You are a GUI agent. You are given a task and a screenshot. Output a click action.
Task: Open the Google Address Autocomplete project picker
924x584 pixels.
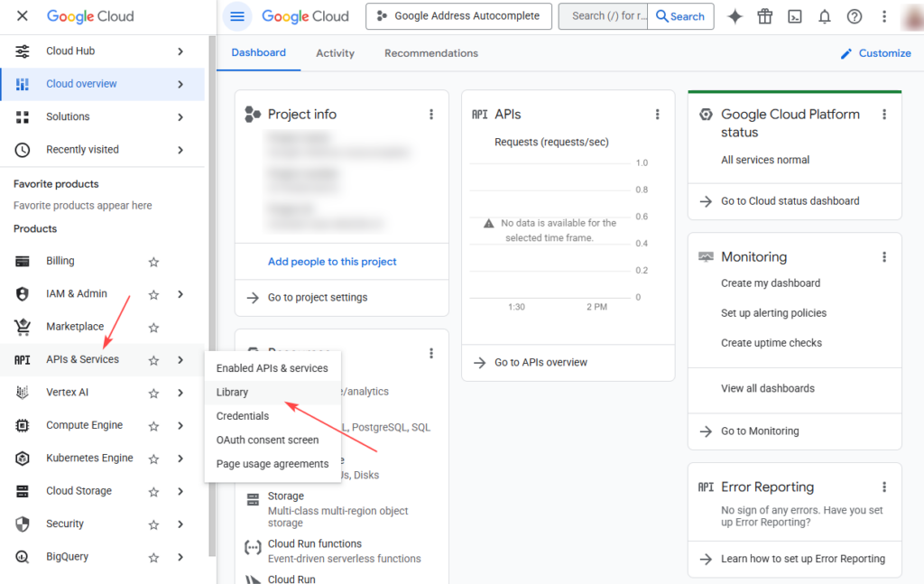pos(457,16)
